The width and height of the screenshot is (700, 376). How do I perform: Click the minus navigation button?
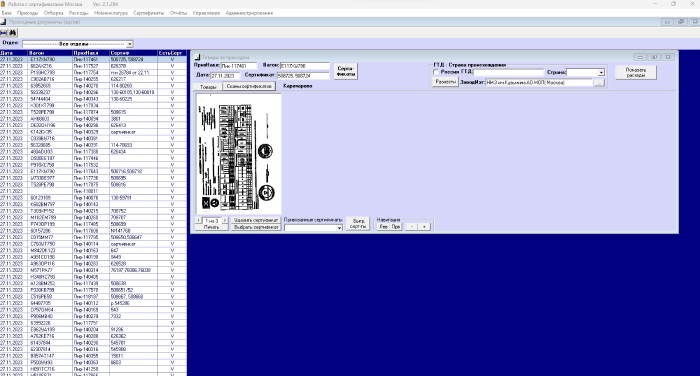pyautogui.click(x=412, y=227)
